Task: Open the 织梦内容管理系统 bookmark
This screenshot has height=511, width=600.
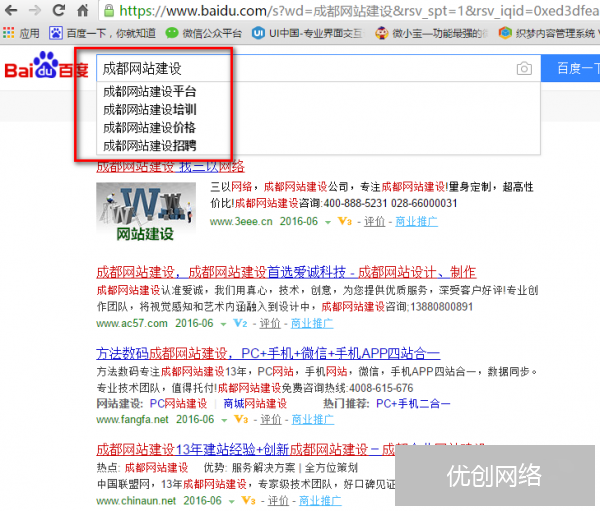Action: [549, 33]
